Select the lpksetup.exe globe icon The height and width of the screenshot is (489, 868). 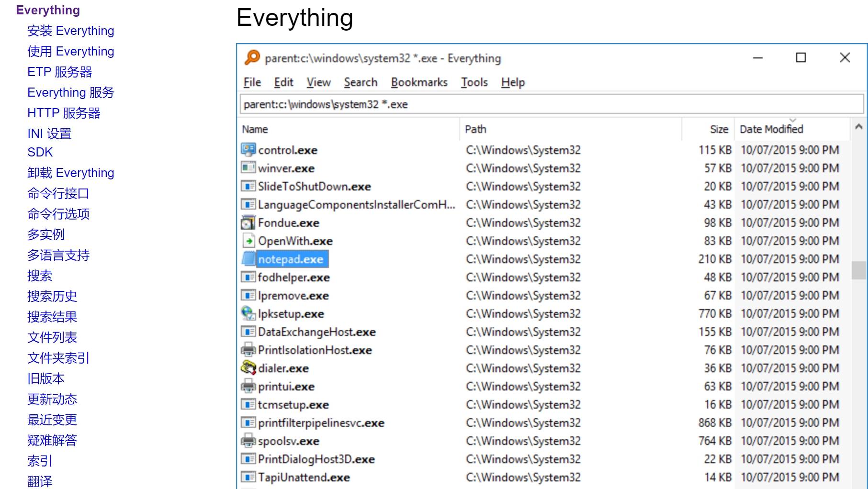(248, 313)
